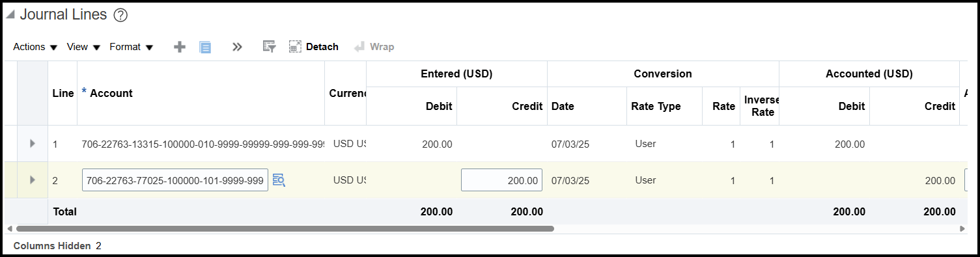Expand row details for line 2
The width and height of the screenshot is (980, 257).
33,180
